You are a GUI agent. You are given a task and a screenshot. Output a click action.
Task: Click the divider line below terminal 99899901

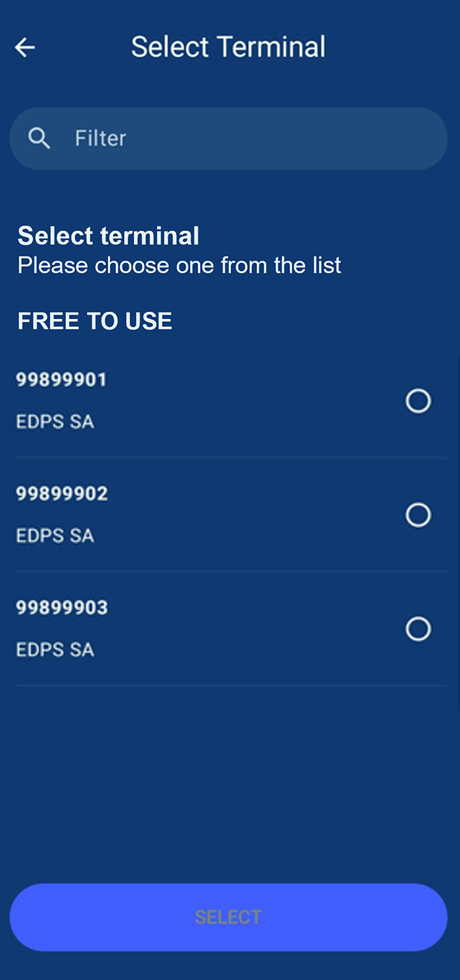click(231, 457)
